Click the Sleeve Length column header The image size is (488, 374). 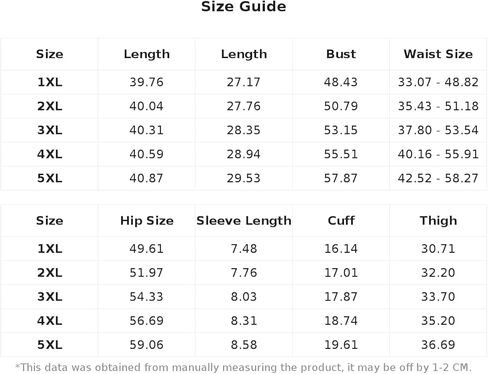(244, 221)
